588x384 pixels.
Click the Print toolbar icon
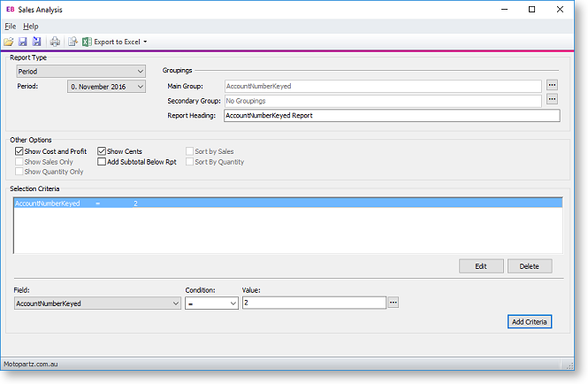click(x=55, y=42)
